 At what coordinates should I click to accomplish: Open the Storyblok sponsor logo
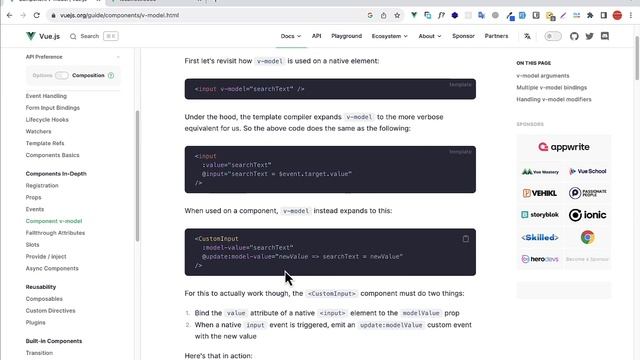(x=540, y=215)
